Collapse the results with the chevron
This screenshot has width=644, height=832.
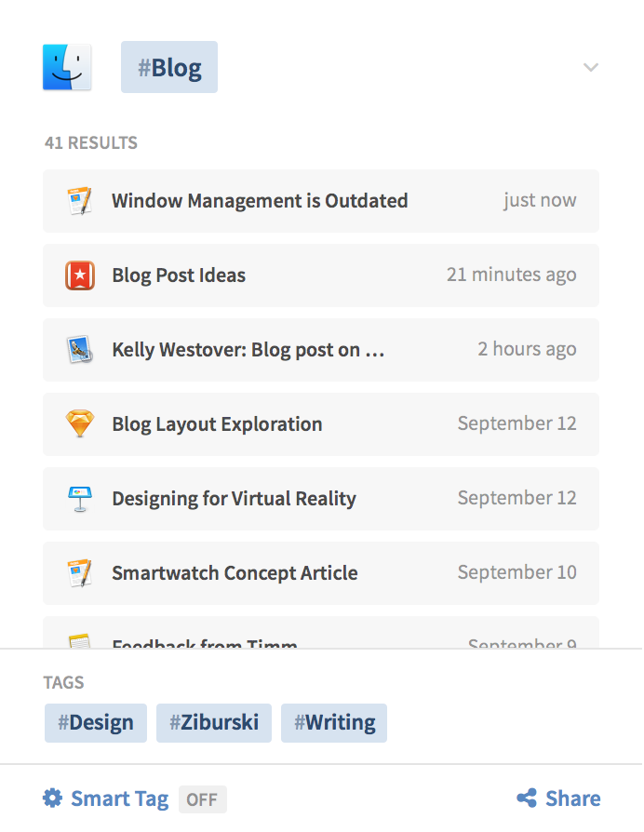coord(590,67)
